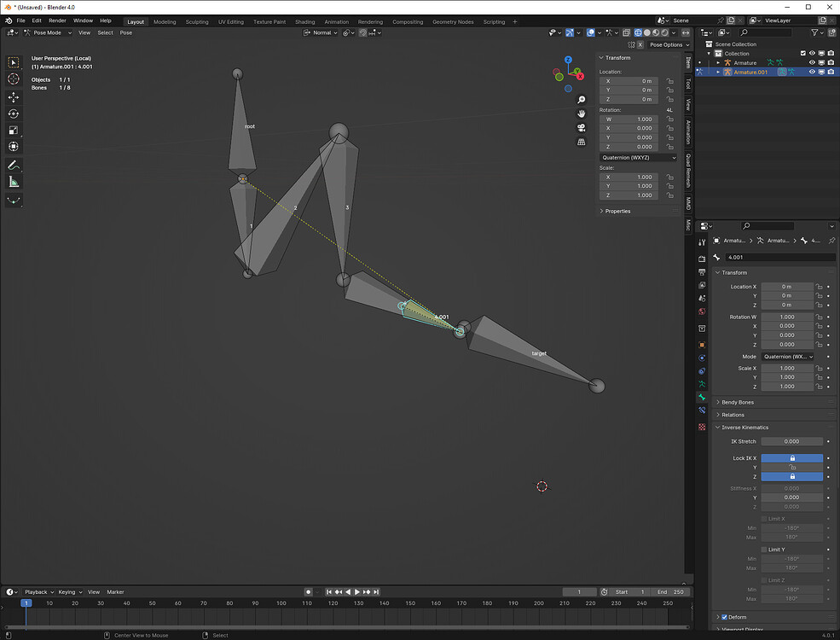Image resolution: width=840 pixels, height=640 pixels.
Task: Select the Select Box tool
Action: tap(14, 62)
